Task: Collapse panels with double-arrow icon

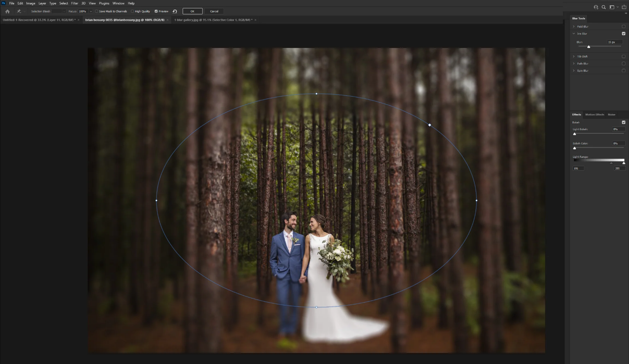Action: click(x=626, y=13)
